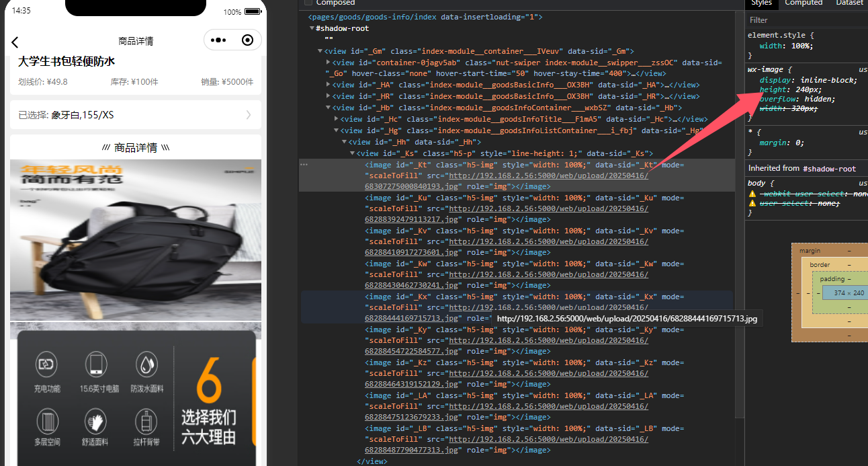Expand the _HR goodsBasicInfo view
Image resolution: width=868 pixels, height=466 pixels.
[329, 96]
